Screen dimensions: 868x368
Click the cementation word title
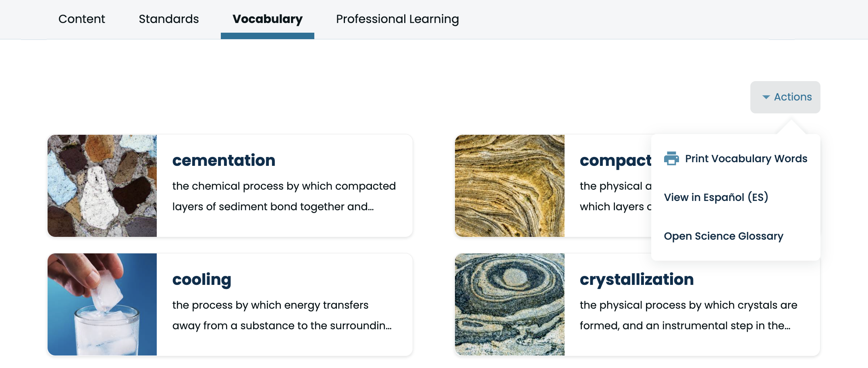(x=224, y=160)
